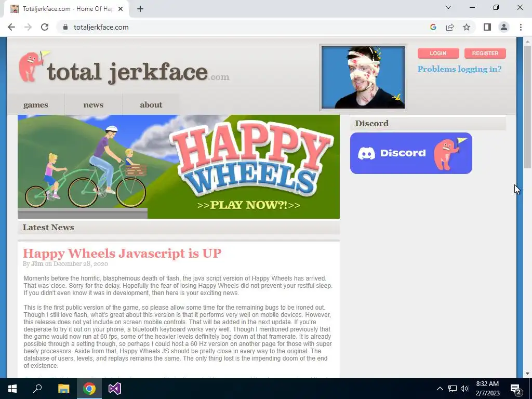Screen dimensions: 532x399
Task: Click the browser forward arrow
Action: click(x=28, y=27)
